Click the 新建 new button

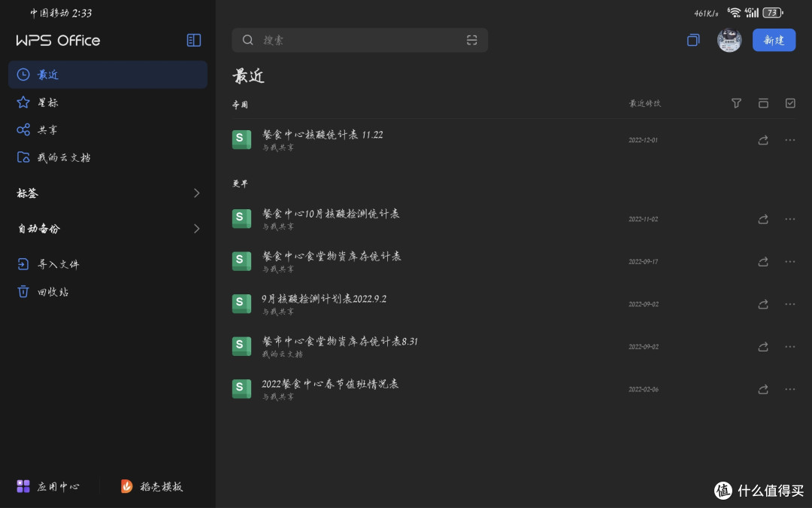(x=774, y=40)
